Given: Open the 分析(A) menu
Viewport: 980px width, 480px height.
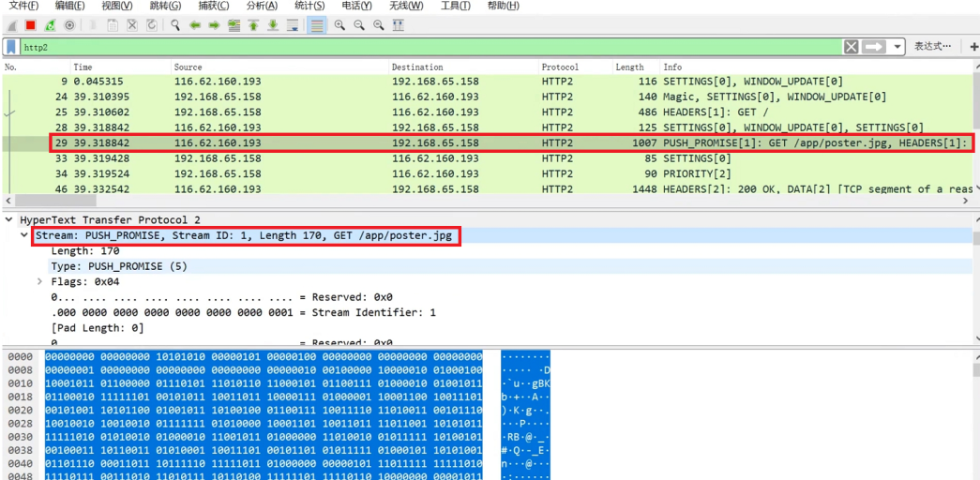Looking at the screenshot, I should pos(262,7).
